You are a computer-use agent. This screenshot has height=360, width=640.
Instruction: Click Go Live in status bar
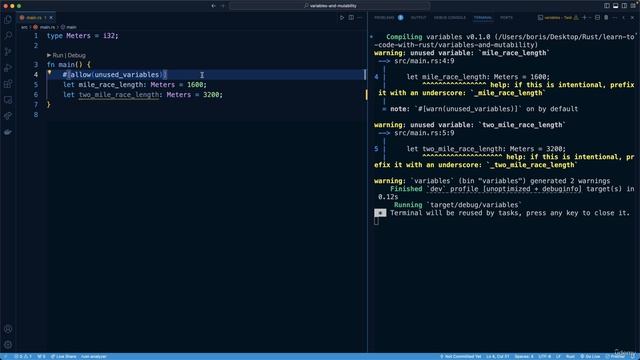[x=590, y=356]
